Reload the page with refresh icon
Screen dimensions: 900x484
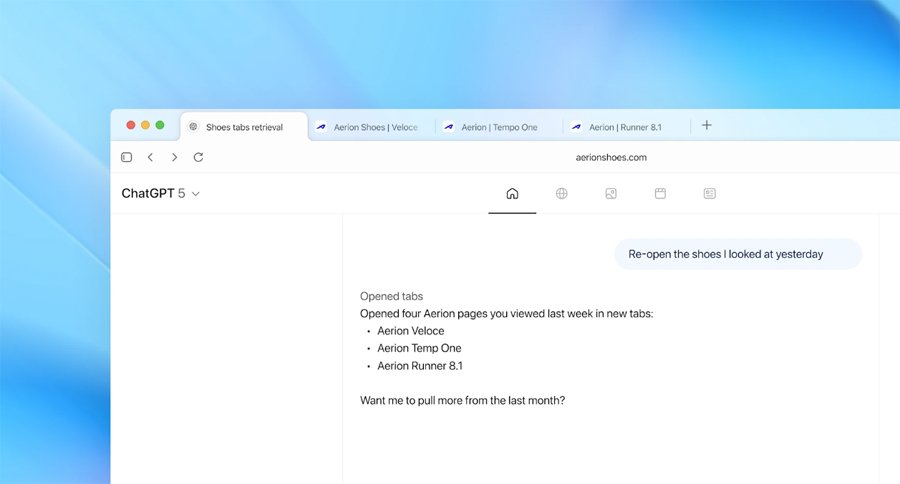[199, 157]
